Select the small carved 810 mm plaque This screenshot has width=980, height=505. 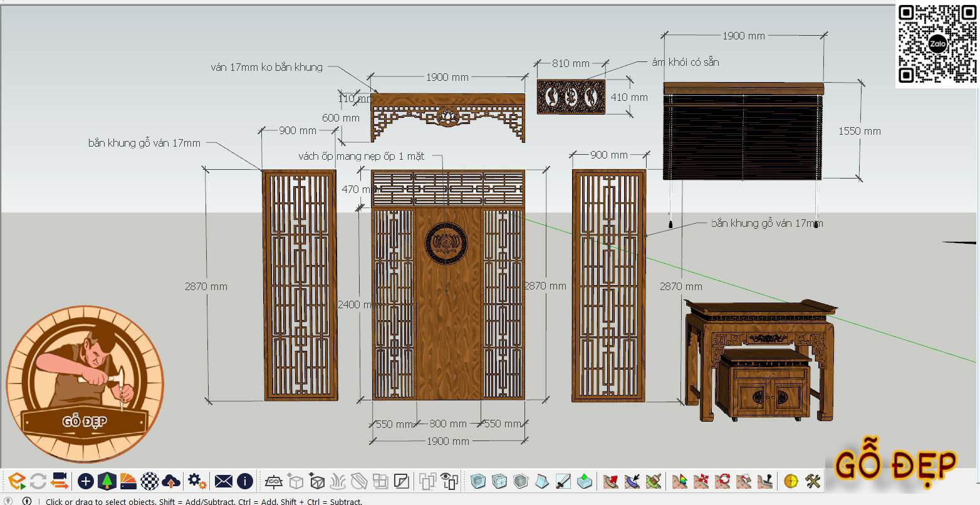tap(571, 96)
